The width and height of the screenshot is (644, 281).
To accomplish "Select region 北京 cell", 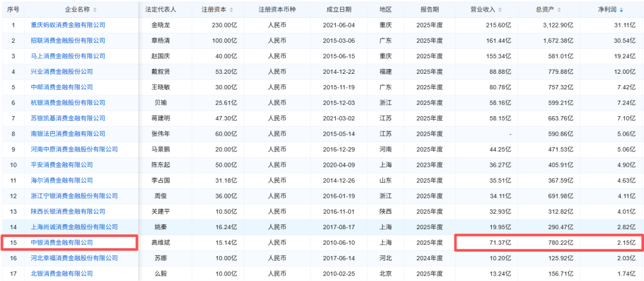I will pos(386,274).
